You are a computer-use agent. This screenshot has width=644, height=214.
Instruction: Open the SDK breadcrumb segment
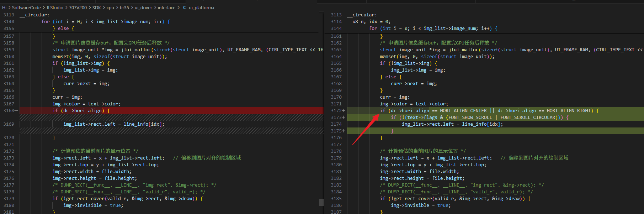tap(97, 7)
